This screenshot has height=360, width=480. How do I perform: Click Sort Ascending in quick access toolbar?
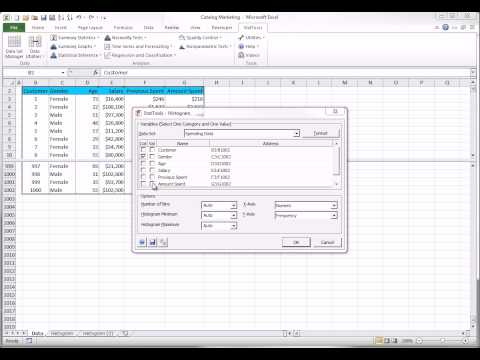[61, 17]
